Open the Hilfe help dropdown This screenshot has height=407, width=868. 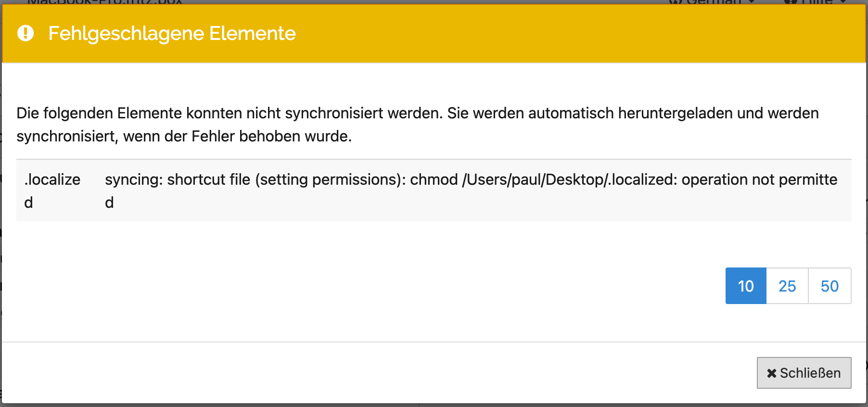tap(815, 2)
